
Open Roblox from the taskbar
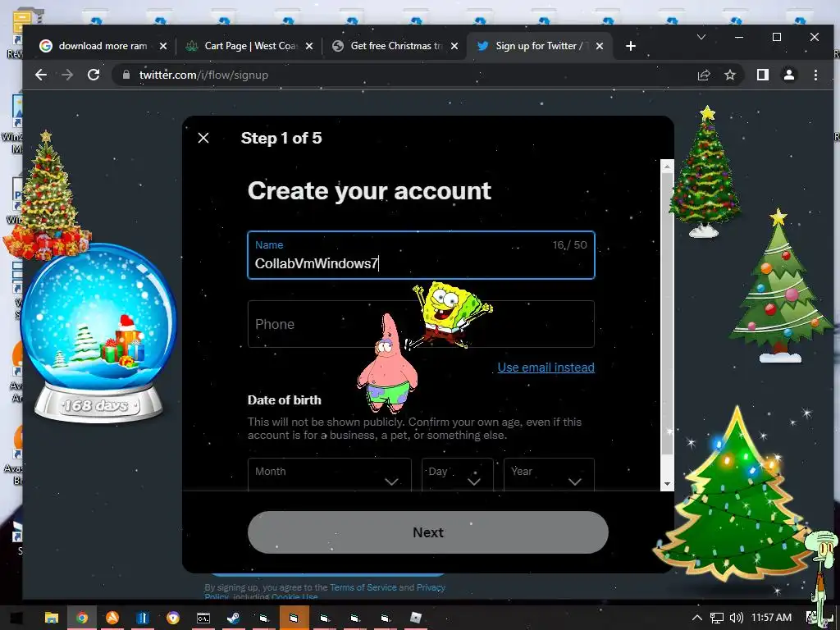416,618
